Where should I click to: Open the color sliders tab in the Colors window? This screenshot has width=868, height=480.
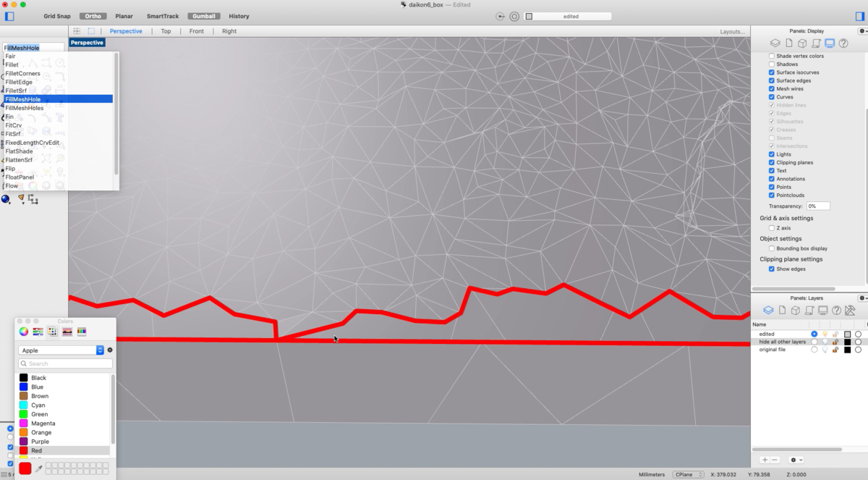(x=38, y=332)
